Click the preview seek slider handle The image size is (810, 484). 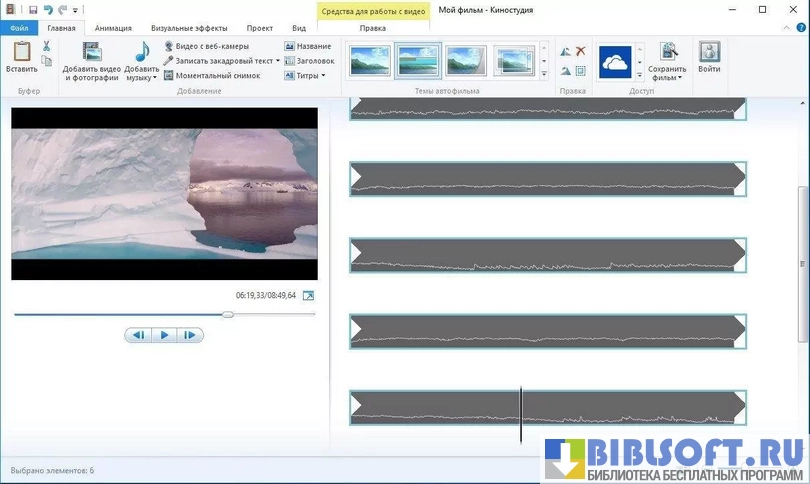pyautogui.click(x=228, y=314)
